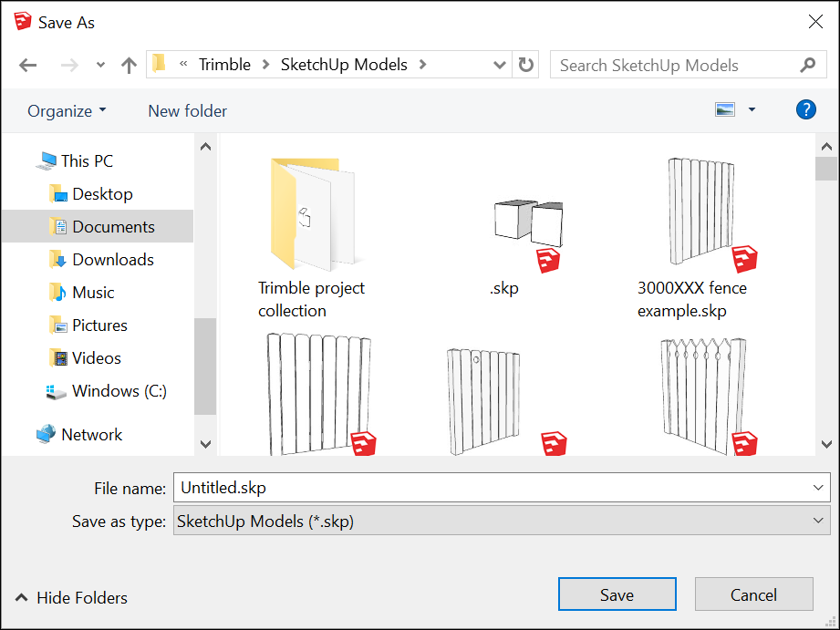Screen dimensions: 840x630
Task: Open the Recent locations dropdown arrow
Action: (x=100, y=66)
